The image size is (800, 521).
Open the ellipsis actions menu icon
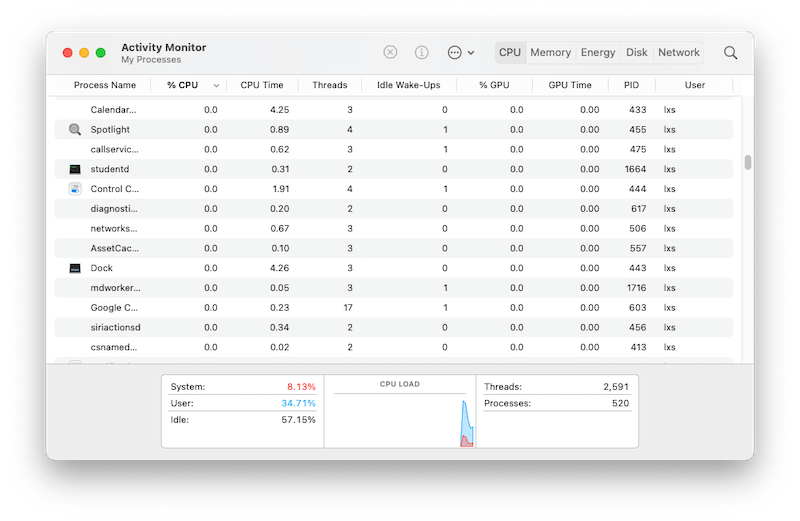tap(454, 52)
